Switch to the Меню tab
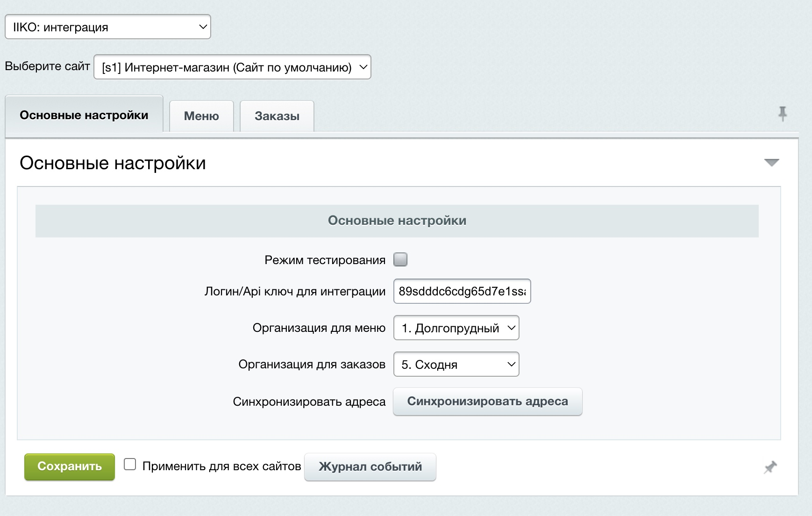 click(x=201, y=116)
